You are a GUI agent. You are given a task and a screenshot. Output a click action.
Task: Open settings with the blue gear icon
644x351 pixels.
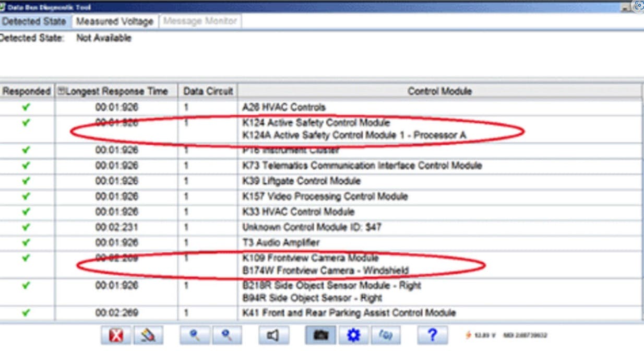point(353,335)
